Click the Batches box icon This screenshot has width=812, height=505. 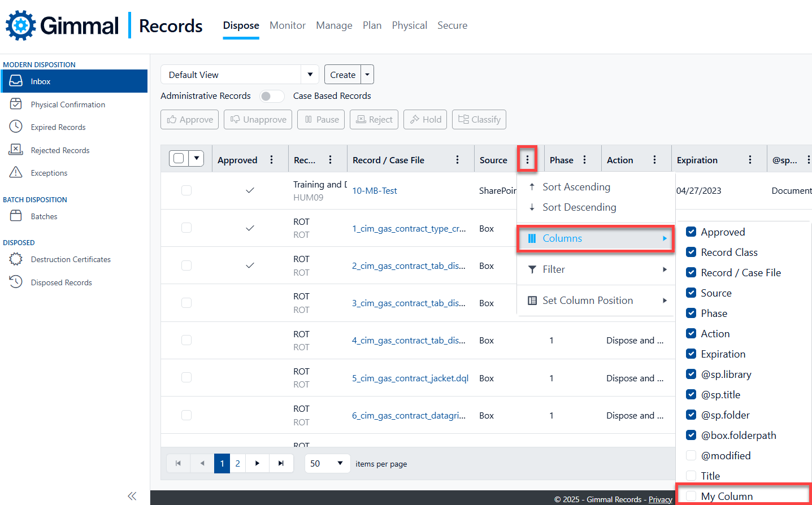pyautogui.click(x=16, y=216)
